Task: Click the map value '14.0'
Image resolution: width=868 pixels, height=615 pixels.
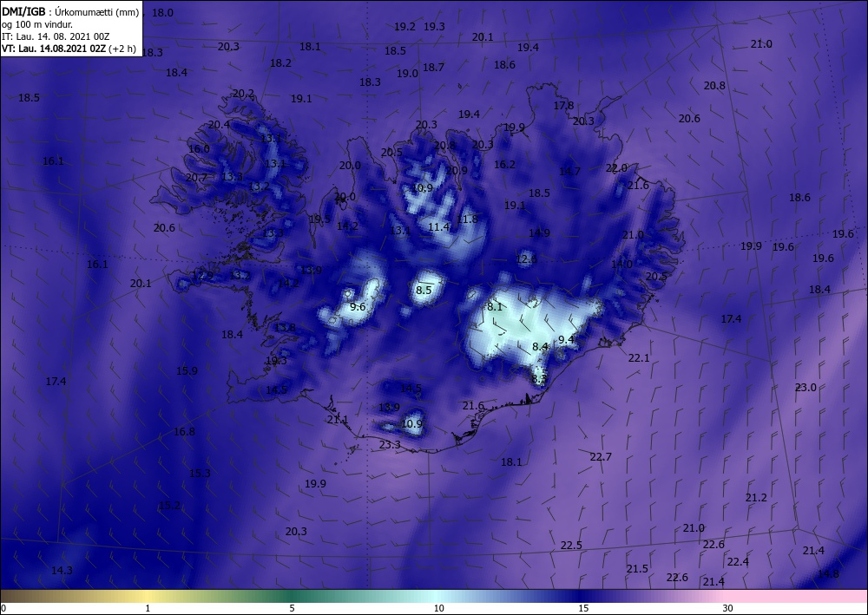Action: pos(621,265)
